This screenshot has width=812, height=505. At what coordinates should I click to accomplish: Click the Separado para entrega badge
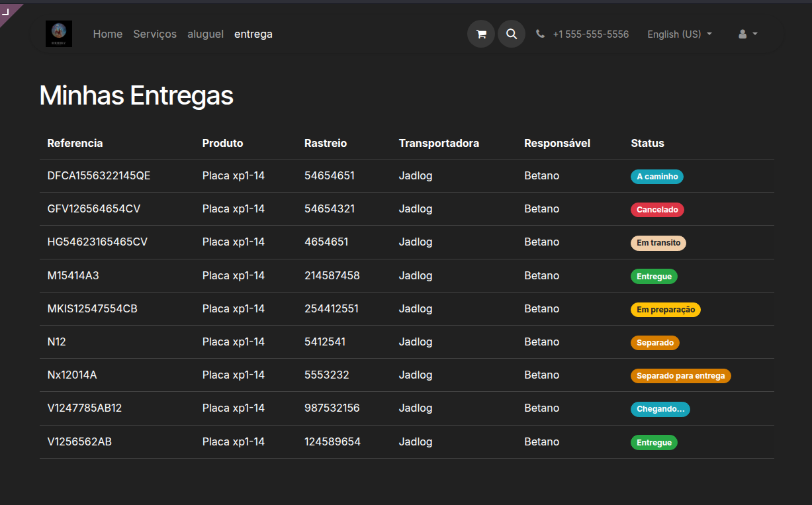point(680,376)
